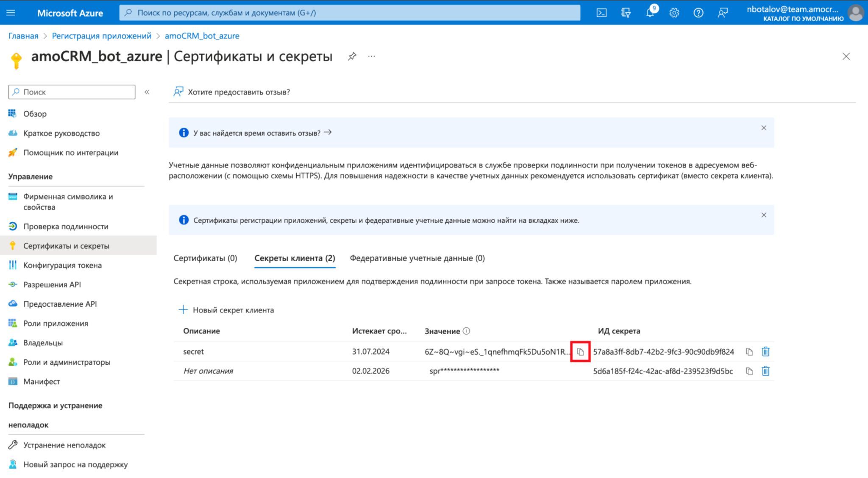Open the feedback icon in the top bar
The height and width of the screenshot is (478, 868).
[722, 13]
